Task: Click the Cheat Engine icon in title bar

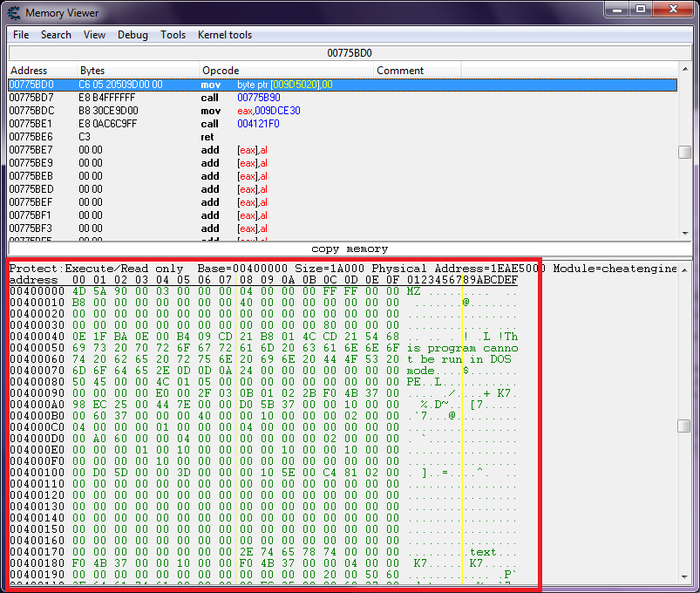Action: 14,13
